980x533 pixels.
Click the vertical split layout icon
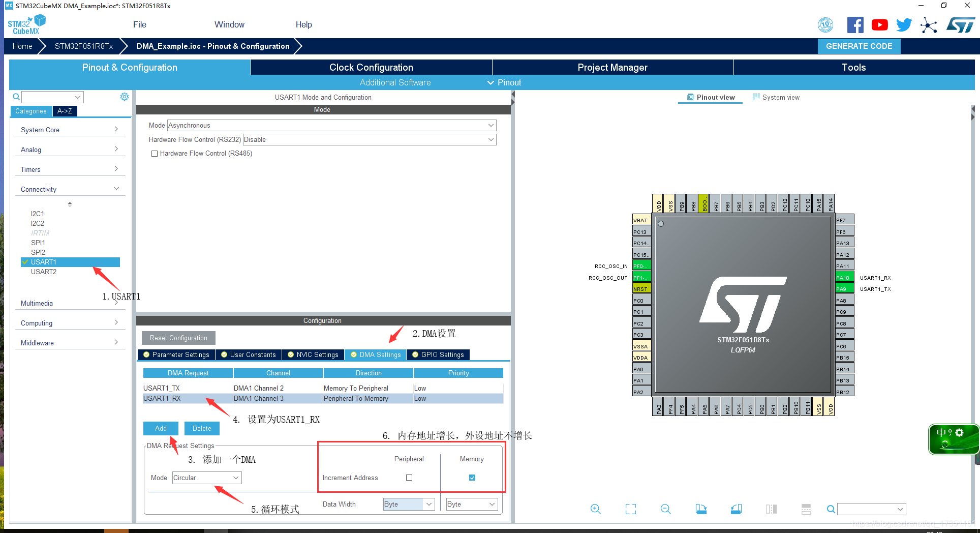click(x=806, y=509)
